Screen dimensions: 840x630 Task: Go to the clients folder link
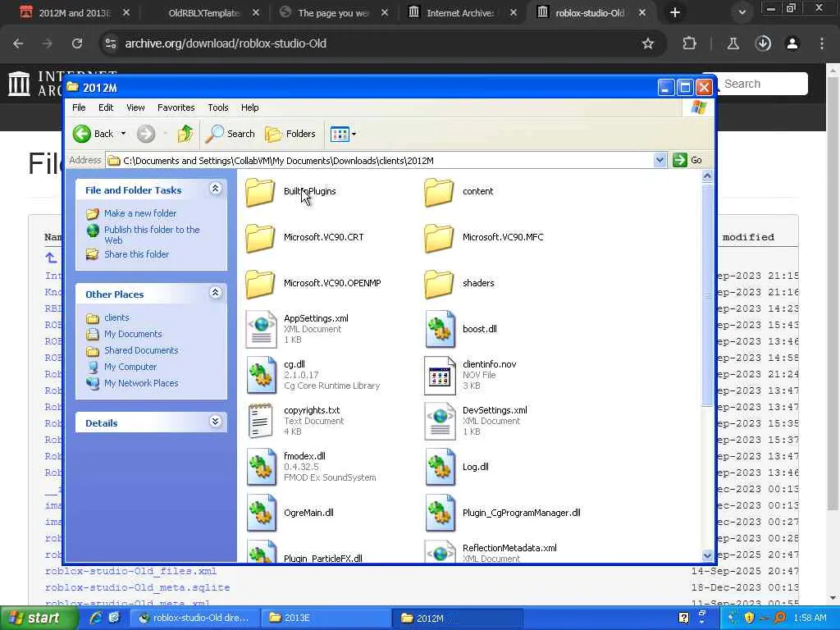(116, 317)
